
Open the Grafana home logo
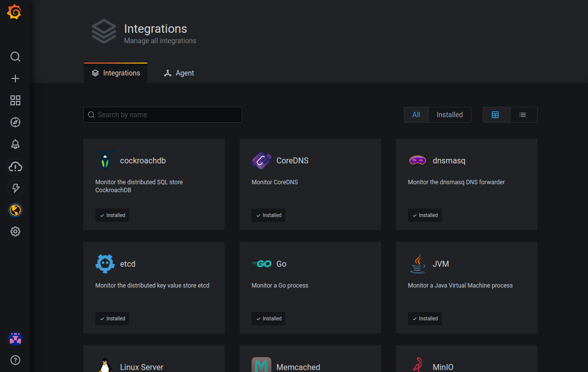[14, 12]
